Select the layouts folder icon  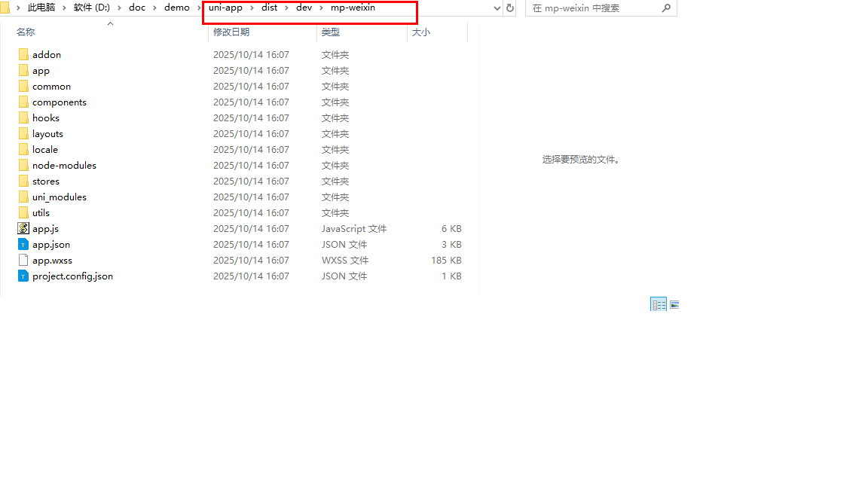[23, 133]
